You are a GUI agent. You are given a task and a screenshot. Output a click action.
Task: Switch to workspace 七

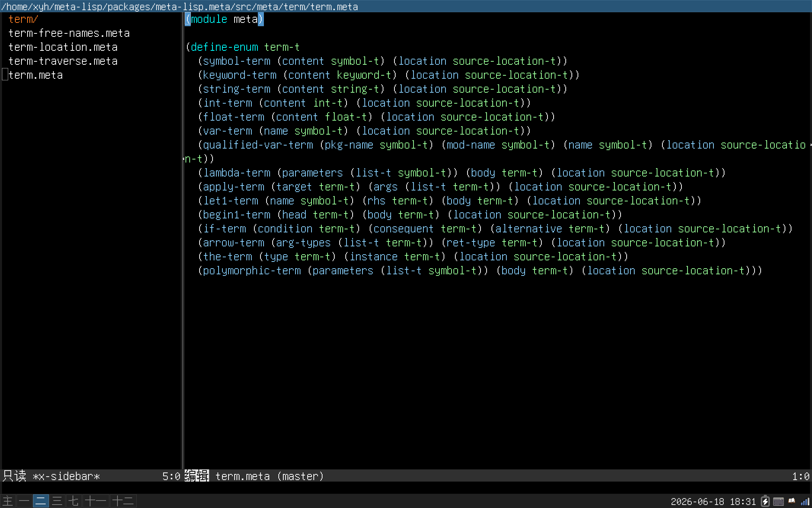(74, 501)
